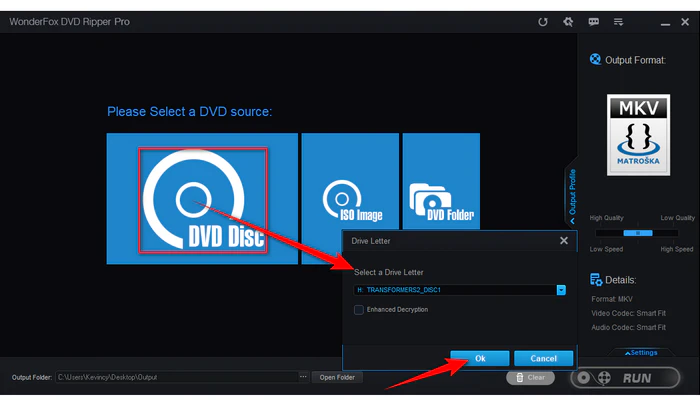Enable Enhanced Decryption checkbox

coord(358,310)
